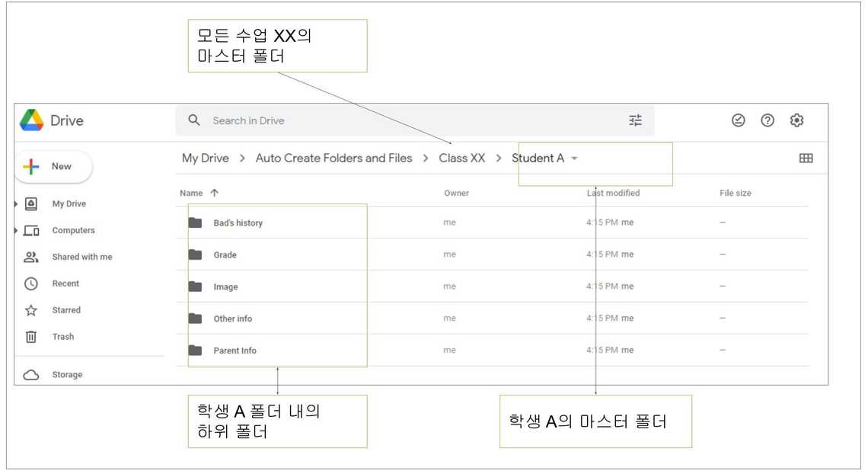Toggle sort order on Name column
868x474 pixels.
(x=214, y=194)
